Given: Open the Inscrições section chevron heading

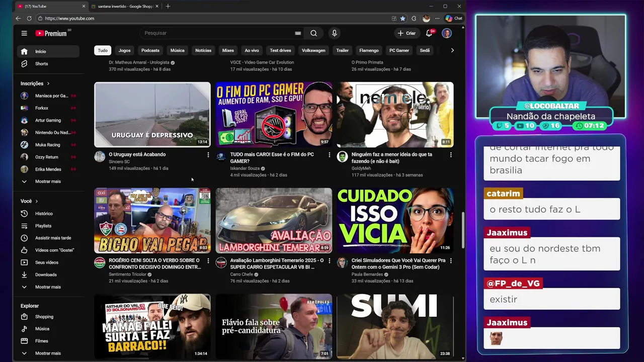Looking at the screenshot, I should [x=35, y=83].
